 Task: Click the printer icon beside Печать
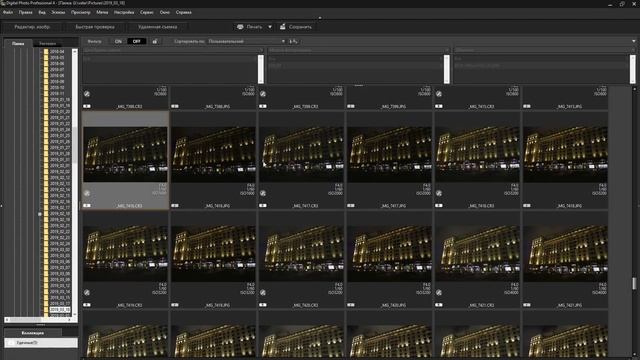pos(240,27)
